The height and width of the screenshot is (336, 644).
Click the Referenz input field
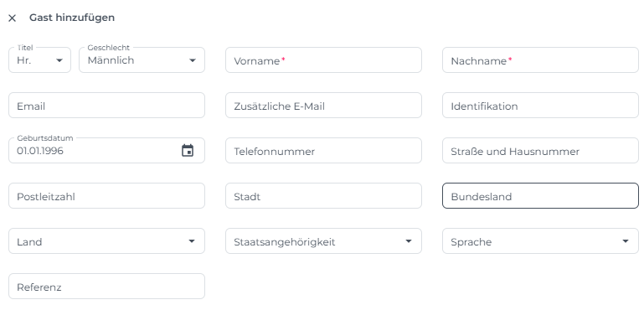click(x=106, y=287)
